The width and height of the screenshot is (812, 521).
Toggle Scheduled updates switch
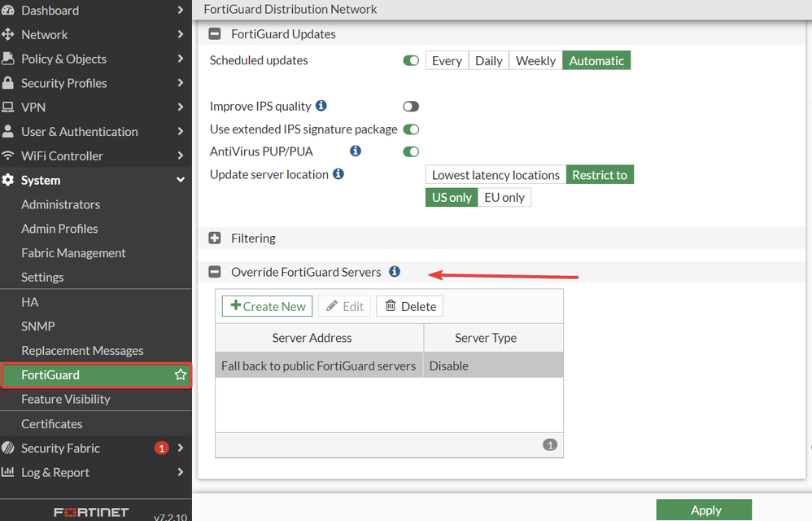(411, 60)
